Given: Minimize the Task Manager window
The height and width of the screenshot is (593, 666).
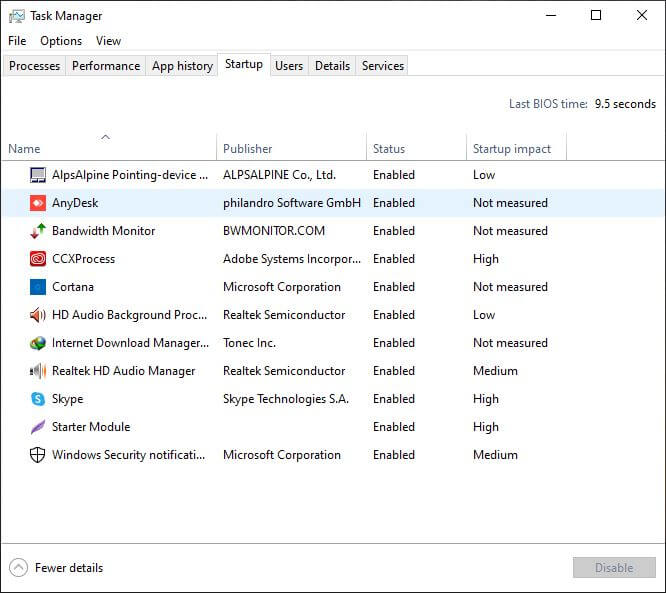Looking at the screenshot, I should (x=551, y=16).
